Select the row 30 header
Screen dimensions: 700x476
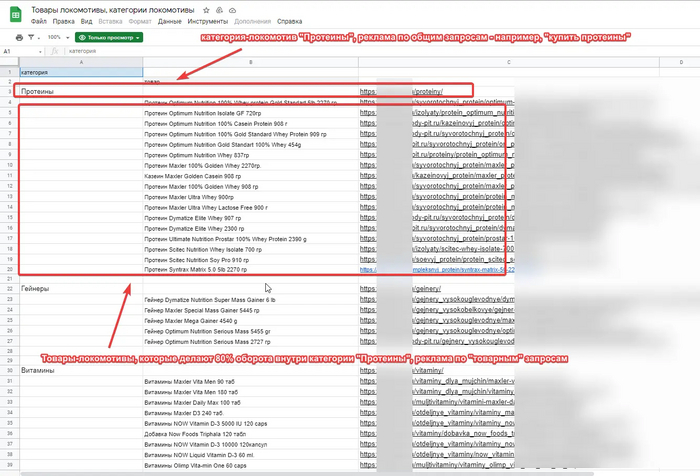pyautogui.click(x=10, y=371)
